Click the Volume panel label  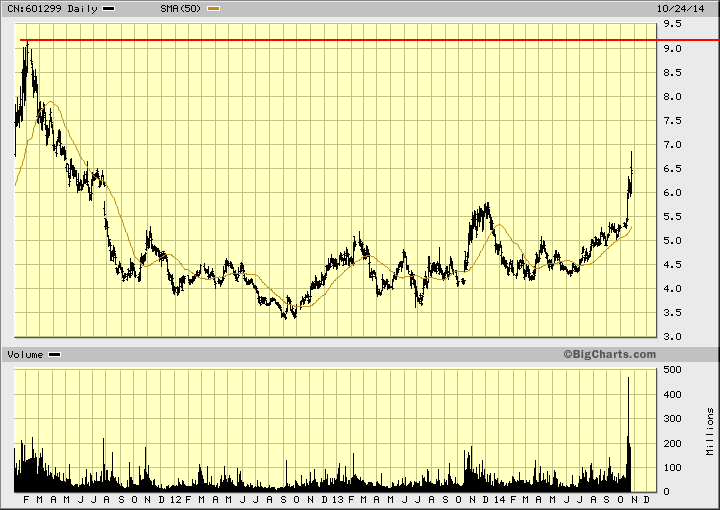(x=25, y=355)
